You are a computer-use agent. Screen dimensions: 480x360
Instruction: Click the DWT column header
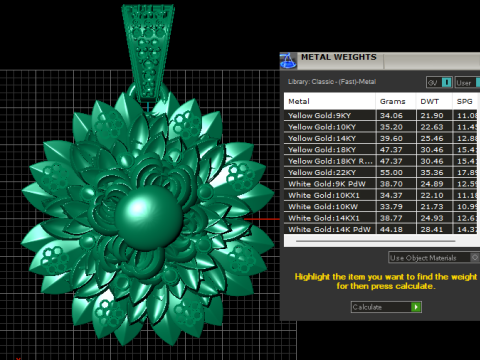pos(434,101)
